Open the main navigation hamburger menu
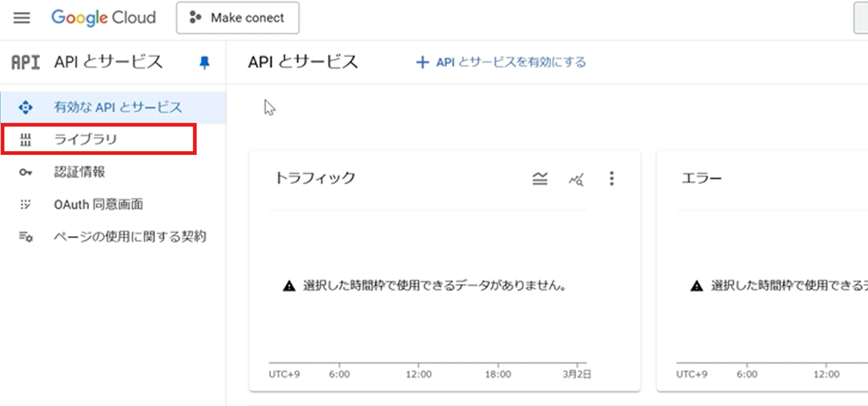 click(x=22, y=18)
